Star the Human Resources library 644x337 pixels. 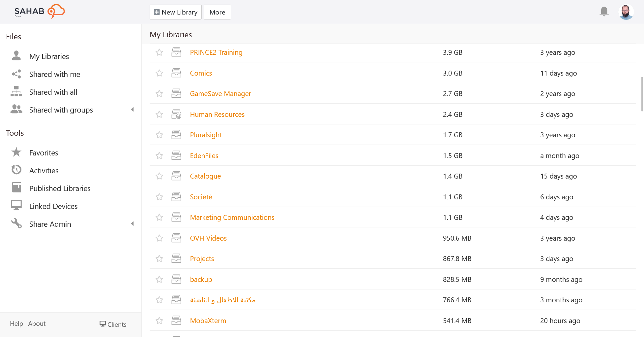(x=159, y=114)
